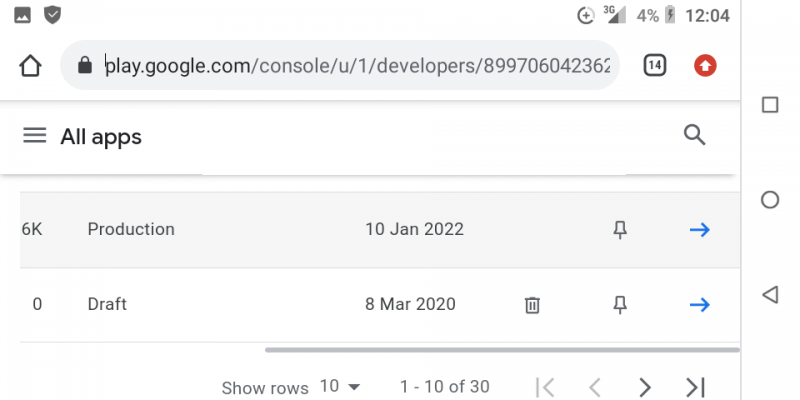
Task: Go to the next page of apps
Action: click(645, 387)
